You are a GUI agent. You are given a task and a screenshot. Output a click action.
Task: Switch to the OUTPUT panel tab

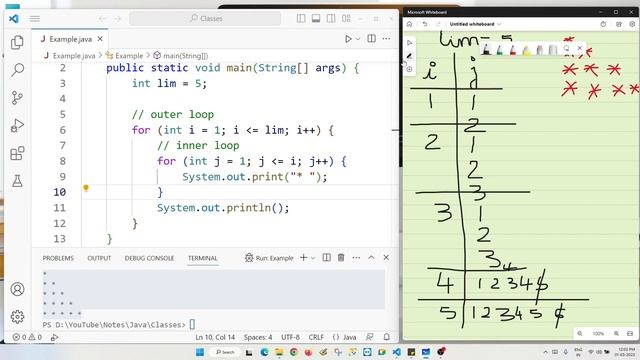pyautogui.click(x=99, y=258)
